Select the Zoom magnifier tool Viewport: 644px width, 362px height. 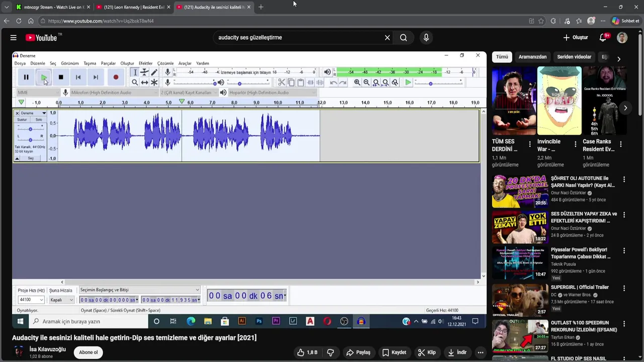[135, 82]
